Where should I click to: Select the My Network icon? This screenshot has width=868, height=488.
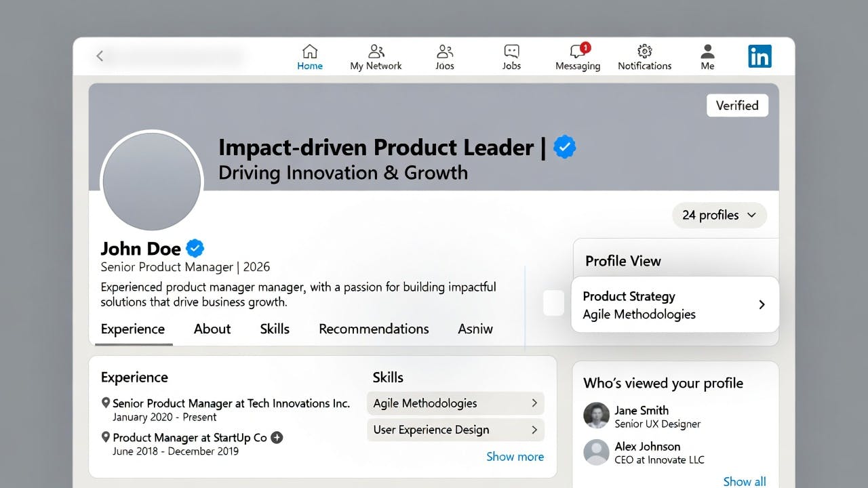376,51
